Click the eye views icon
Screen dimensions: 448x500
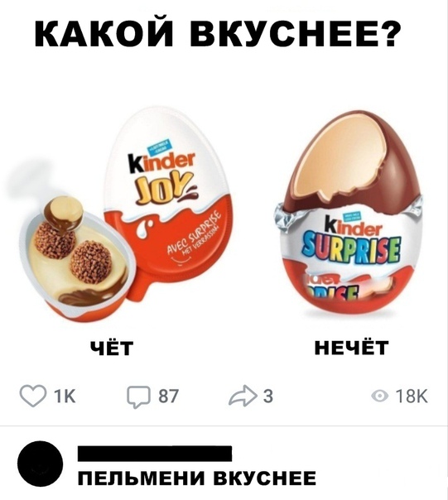point(380,396)
